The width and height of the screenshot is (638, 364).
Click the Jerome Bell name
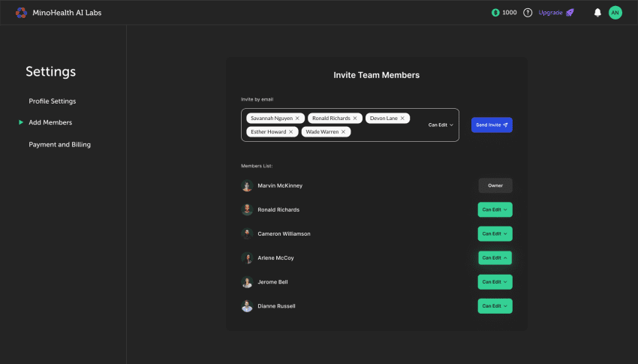pyautogui.click(x=272, y=282)
